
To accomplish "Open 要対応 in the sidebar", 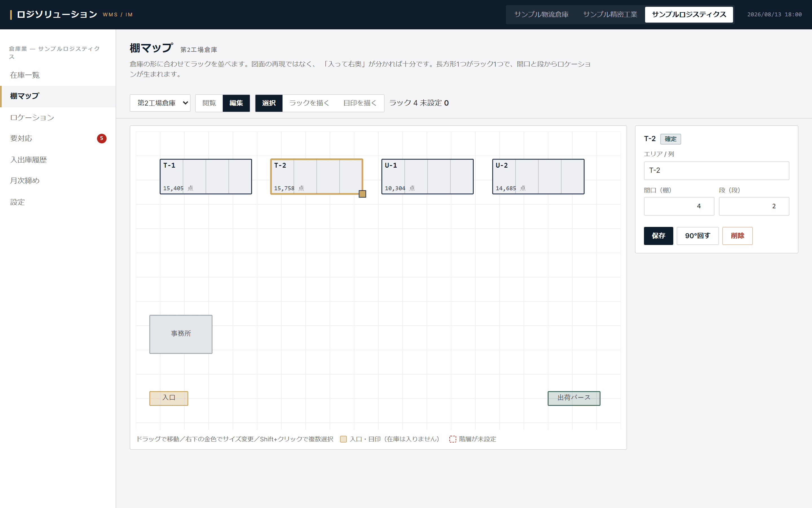I will [58, 138].
